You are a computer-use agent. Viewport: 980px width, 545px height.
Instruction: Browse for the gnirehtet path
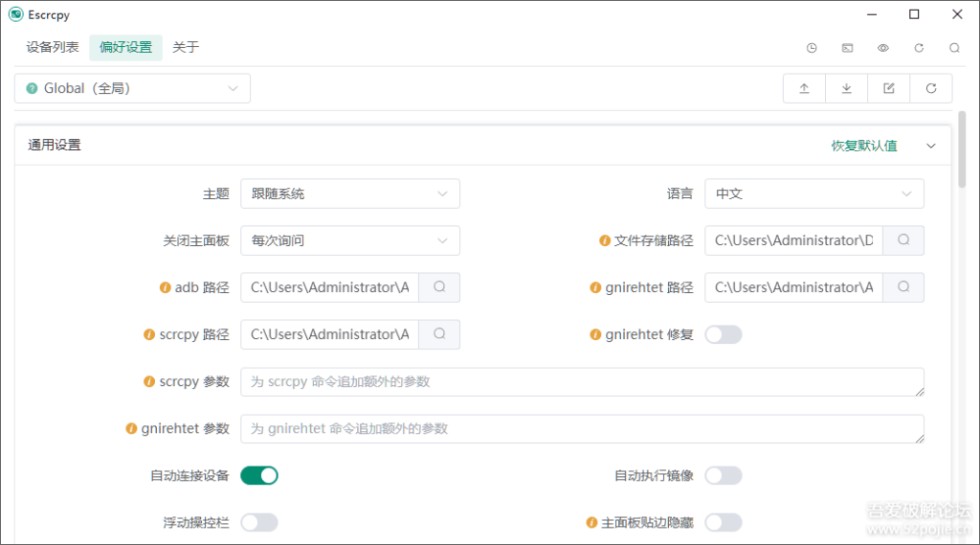pyautogui.click(x=903, y=287)
